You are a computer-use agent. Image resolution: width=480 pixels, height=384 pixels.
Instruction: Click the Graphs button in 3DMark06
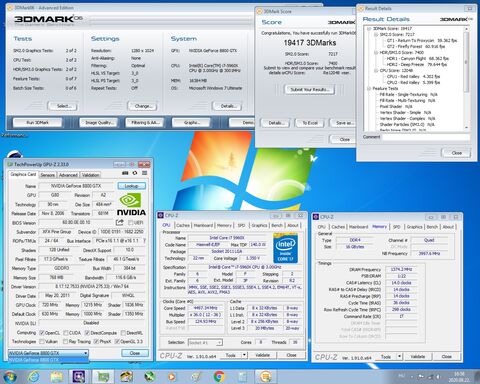(191, 122)
